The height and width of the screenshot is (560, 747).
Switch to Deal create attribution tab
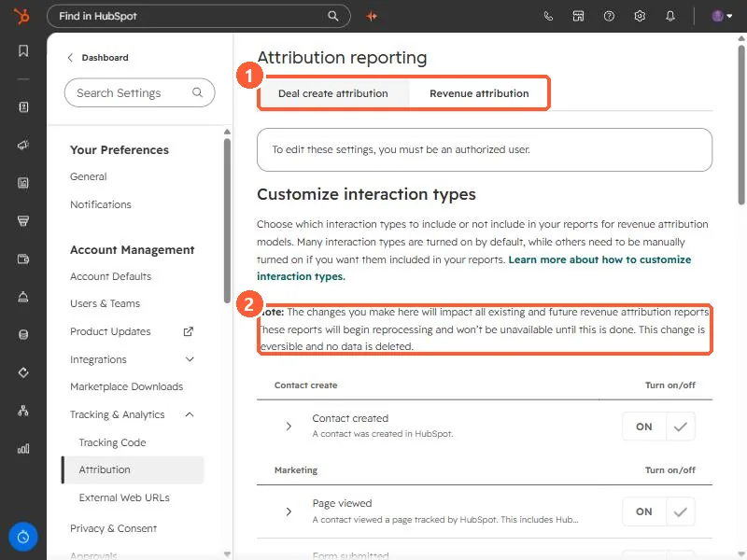tap(333, 93)
